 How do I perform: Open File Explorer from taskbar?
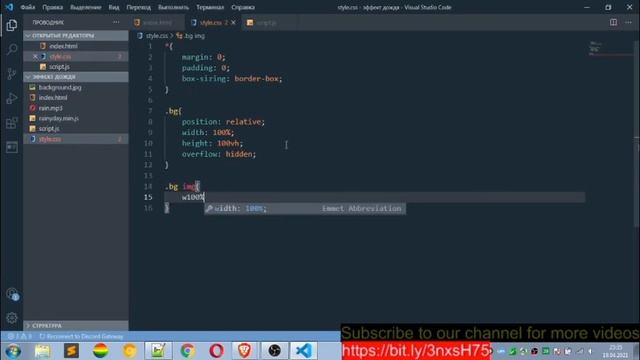[42, 351]
